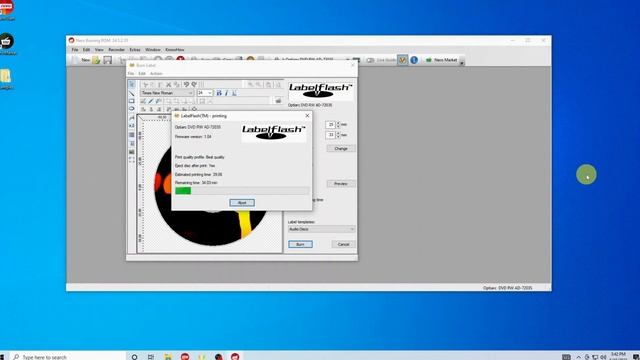Open View menu in Nero Burning ROM
The height and width of the screenshot is (360, 640).
click(99, 50)
